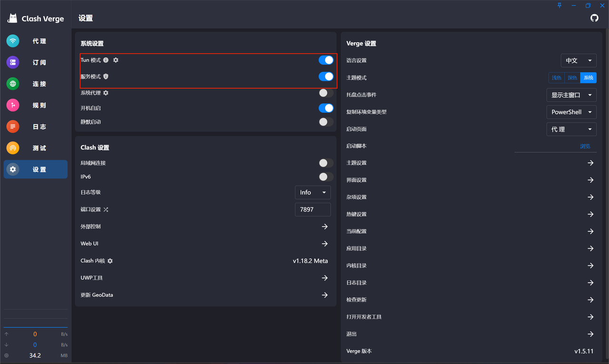Viewport: 609px width, 364px height.
Task: Expand the 语言设置 中文 dropdown
Action: pos(578,60)
